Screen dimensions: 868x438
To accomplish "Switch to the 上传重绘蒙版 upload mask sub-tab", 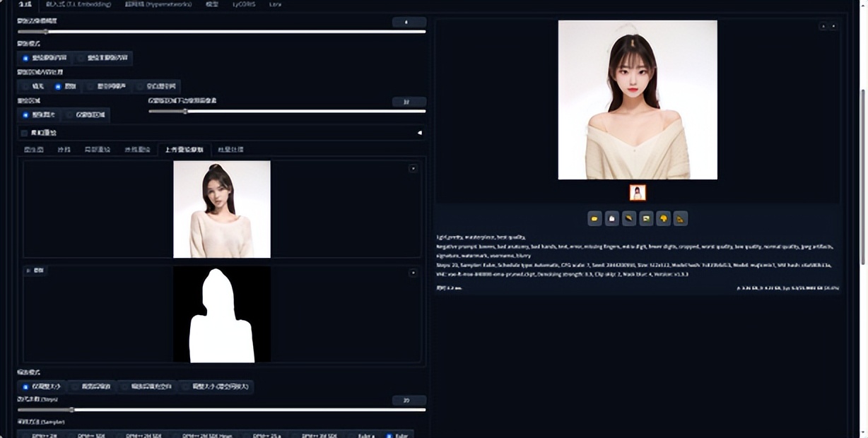I will tap(184, 150).
